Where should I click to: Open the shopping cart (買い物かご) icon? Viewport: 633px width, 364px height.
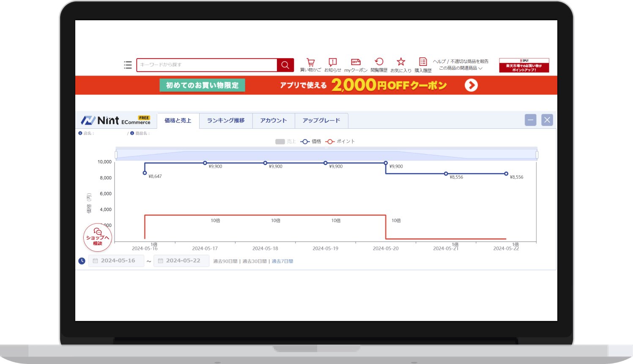pos(311,65)
